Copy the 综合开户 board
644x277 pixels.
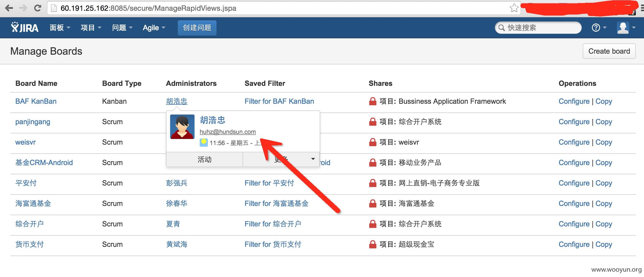(x=604, y=224)
